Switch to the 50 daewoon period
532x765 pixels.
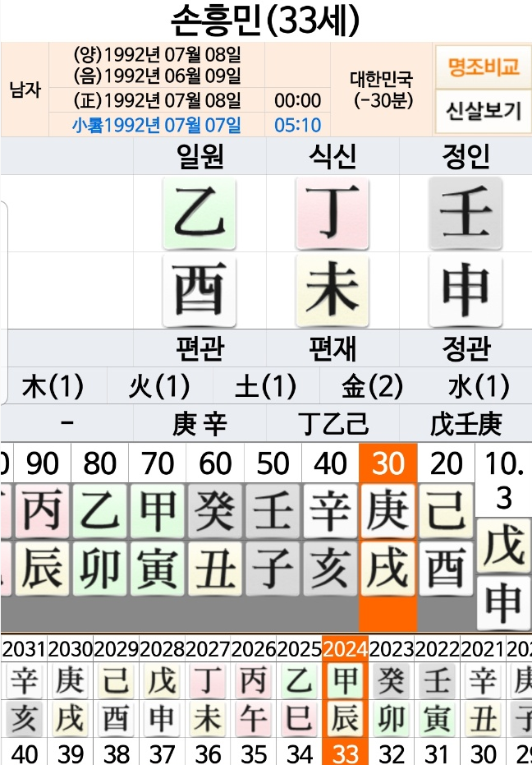(x=273, y=463)
